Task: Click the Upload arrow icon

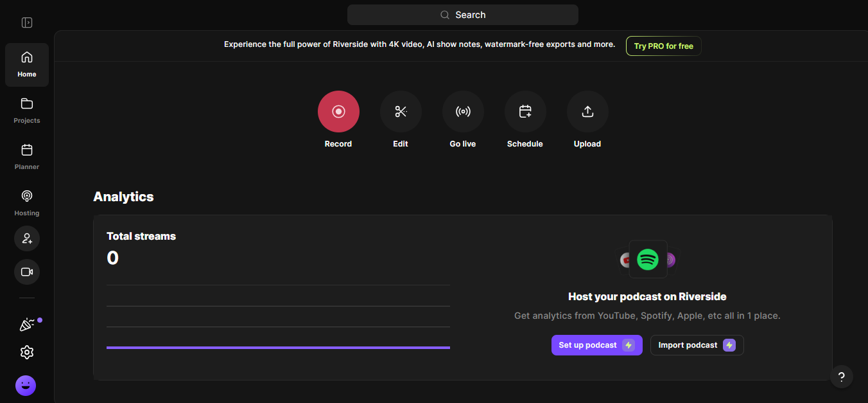Action: [x=587, y=112]
